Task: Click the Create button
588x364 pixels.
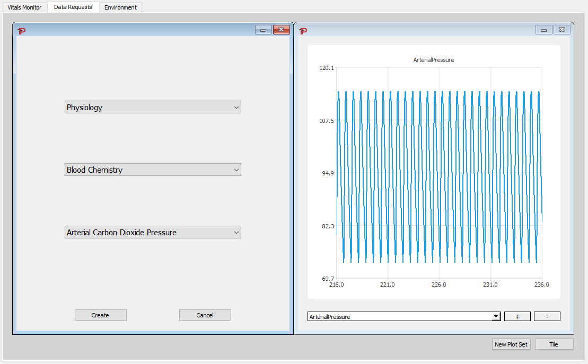Action: (x=101, y=315)
